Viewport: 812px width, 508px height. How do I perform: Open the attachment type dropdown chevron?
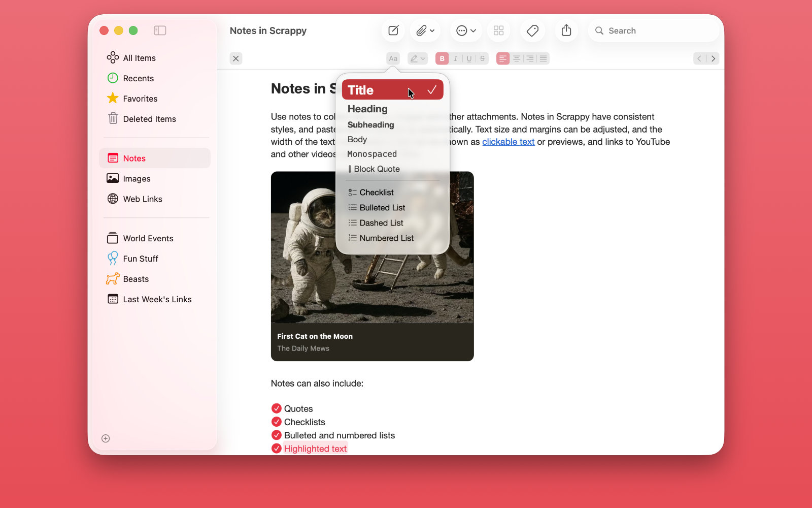point(432,30)
